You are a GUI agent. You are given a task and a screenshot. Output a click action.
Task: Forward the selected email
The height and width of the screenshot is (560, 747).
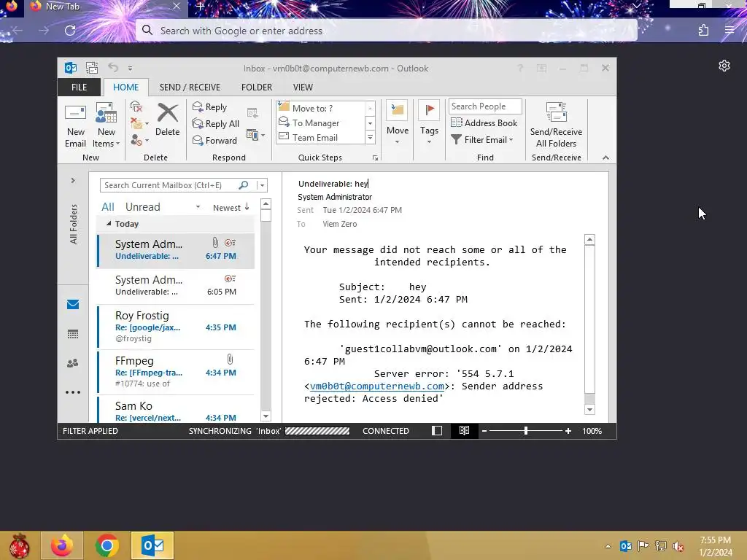click(214, 141)
